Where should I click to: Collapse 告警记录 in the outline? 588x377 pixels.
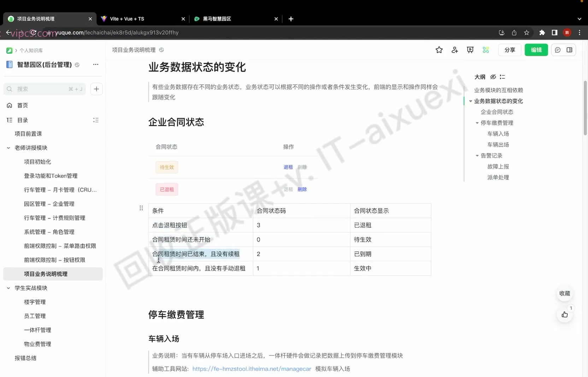[477, 156]
